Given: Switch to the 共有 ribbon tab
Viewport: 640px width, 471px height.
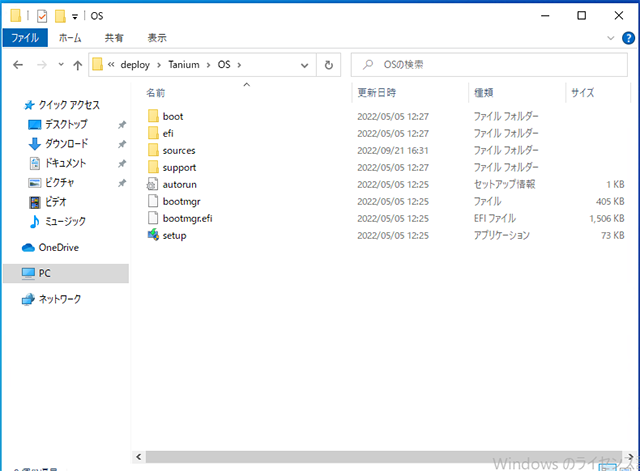Looking at the screenshot, I should point(113,38).
